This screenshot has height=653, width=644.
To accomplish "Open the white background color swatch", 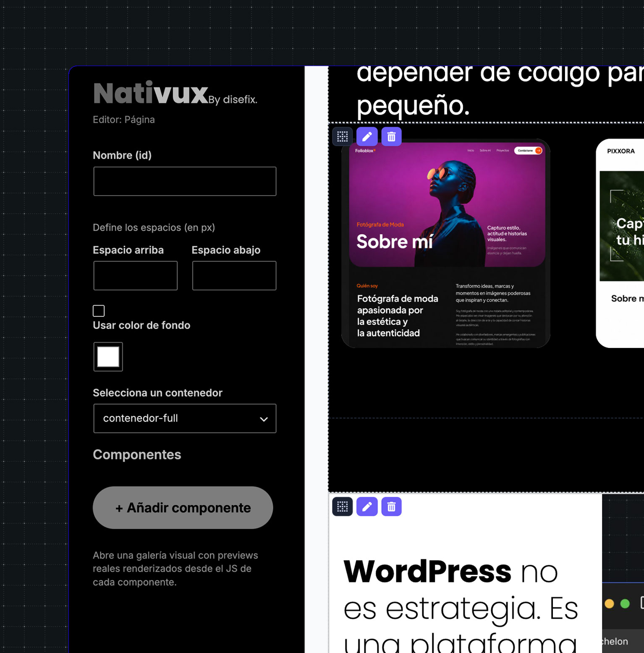I will (x=108, y=357).
